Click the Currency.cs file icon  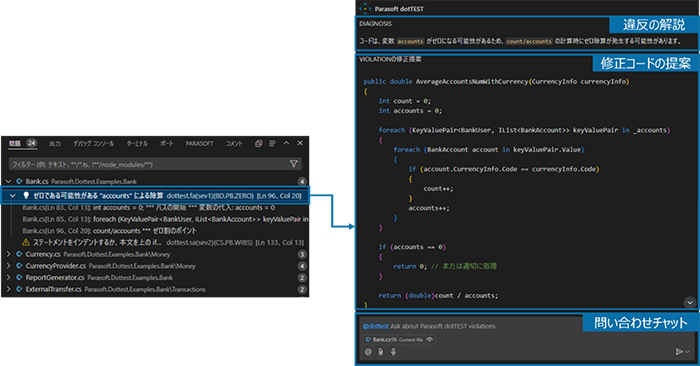tap(19, 254)
